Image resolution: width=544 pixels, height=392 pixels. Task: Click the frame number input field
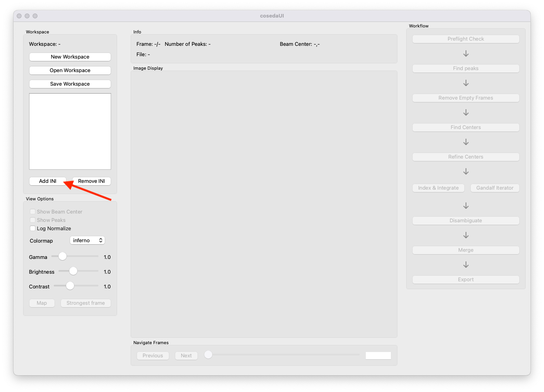378,356
